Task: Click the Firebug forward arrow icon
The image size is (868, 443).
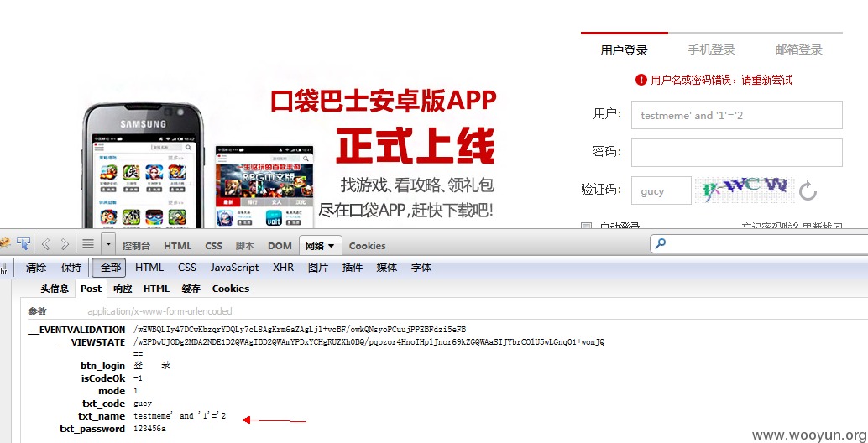Action: click(64, 244)
